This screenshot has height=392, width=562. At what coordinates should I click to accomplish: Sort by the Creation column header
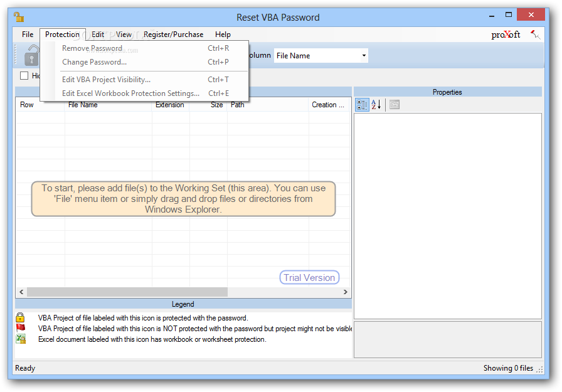329,105
